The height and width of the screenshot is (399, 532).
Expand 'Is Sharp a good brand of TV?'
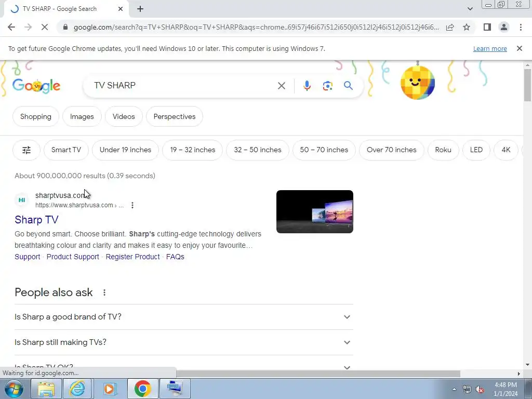pos(183,317)
